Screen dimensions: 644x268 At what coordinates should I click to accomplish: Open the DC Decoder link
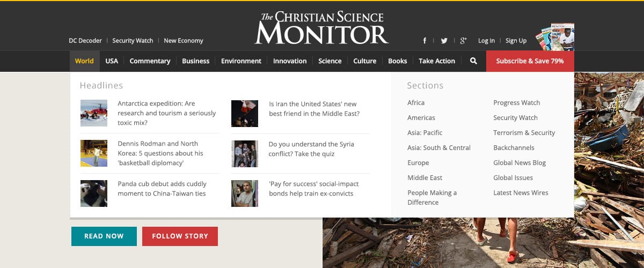(85, 41)
